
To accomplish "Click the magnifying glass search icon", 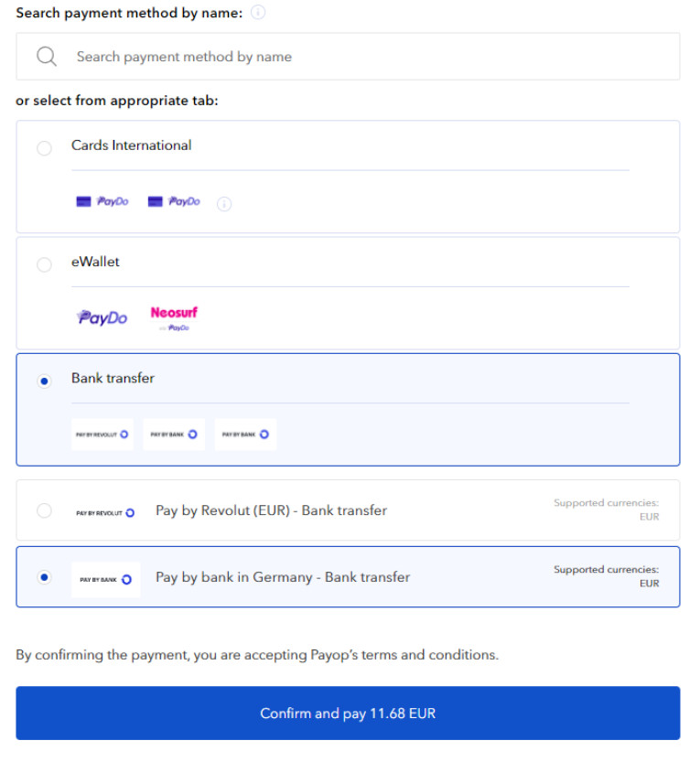I will (x=47, y=57).
